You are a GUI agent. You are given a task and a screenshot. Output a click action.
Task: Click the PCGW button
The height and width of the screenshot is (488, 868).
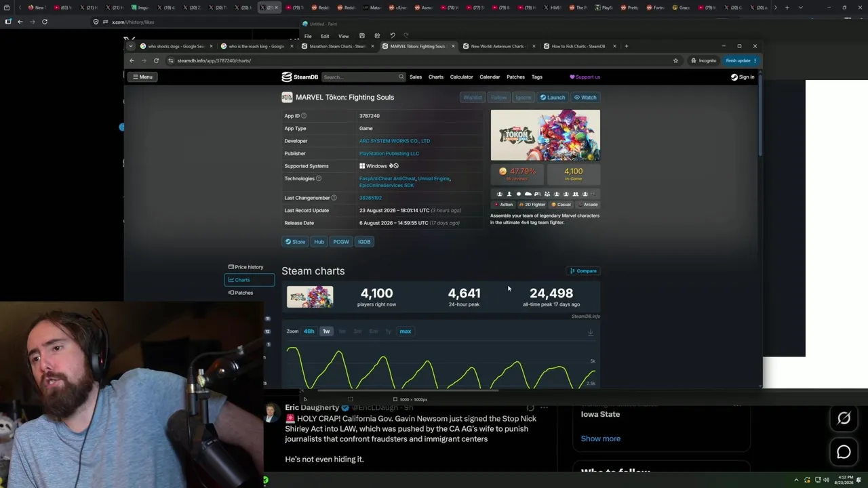(x=341, y=242)
